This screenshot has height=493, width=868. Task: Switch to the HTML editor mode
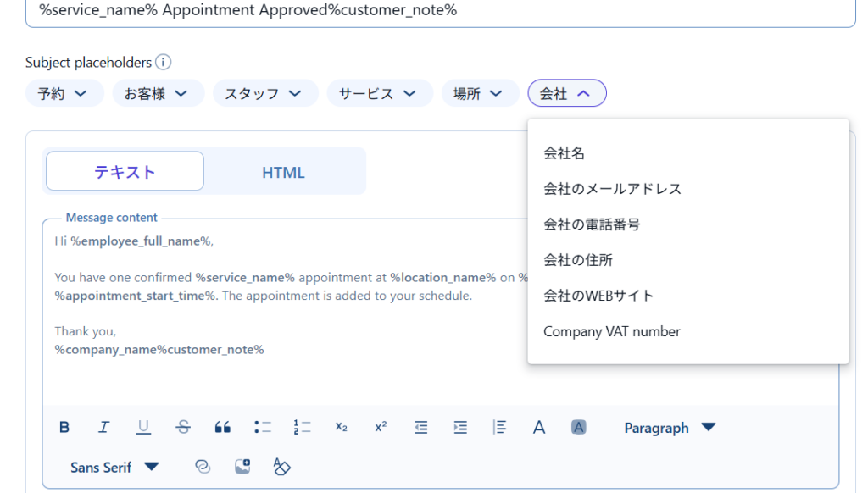[283, 172]
